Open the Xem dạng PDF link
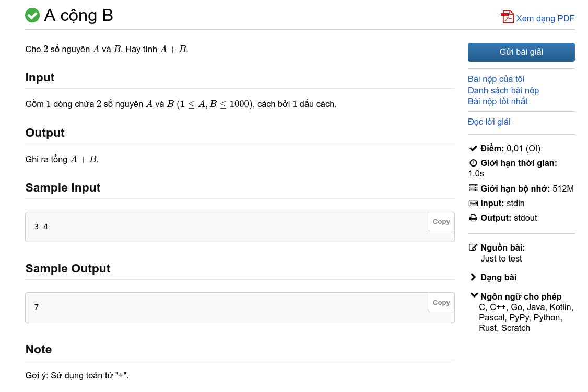This screenshot has width=588, height=392. (545, 19)
